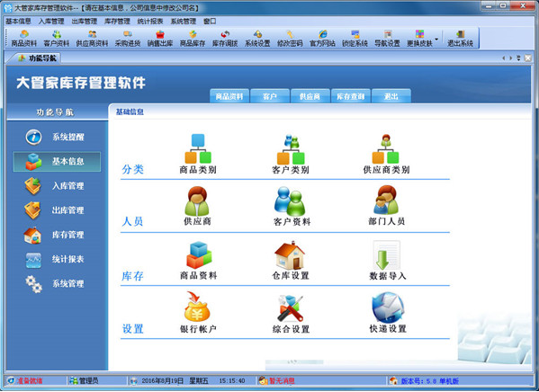Click 库存调拨 toolbar button
The height and width of the screenshot is (392, 539).
225,39
